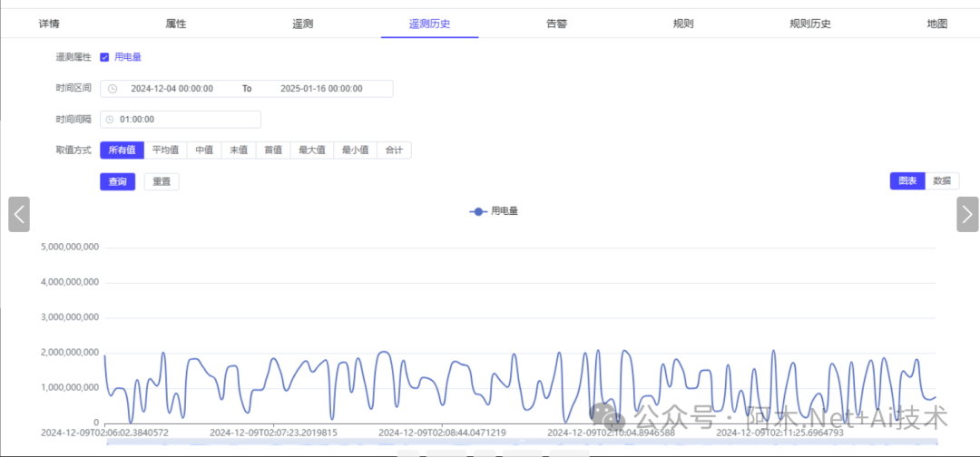This screenshot has width=980, height=457.
Task: Select the 末值 value mode
Action: [239, 151]
